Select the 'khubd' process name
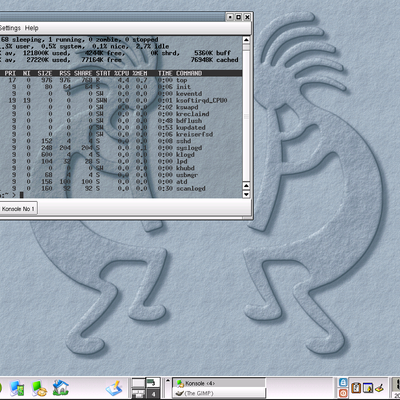This screenshot has width=400, height=400. coord(185,168)
